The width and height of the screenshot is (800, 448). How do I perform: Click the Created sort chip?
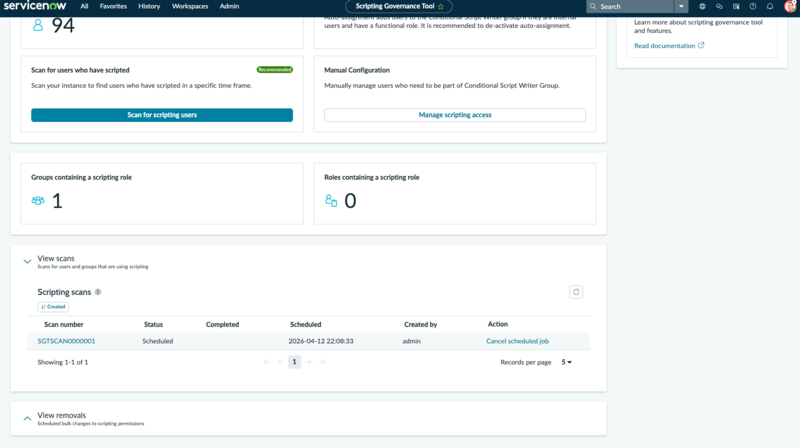click(53, 307)
